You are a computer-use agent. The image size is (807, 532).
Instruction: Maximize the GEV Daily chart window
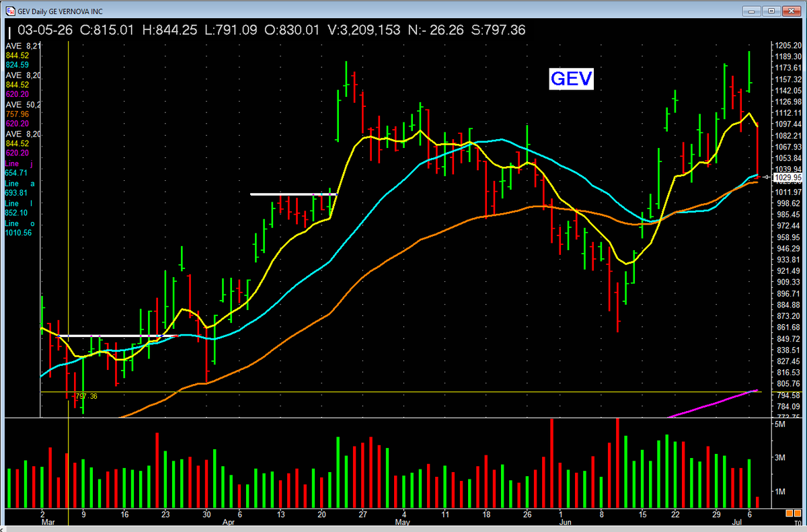pos(771,11)
